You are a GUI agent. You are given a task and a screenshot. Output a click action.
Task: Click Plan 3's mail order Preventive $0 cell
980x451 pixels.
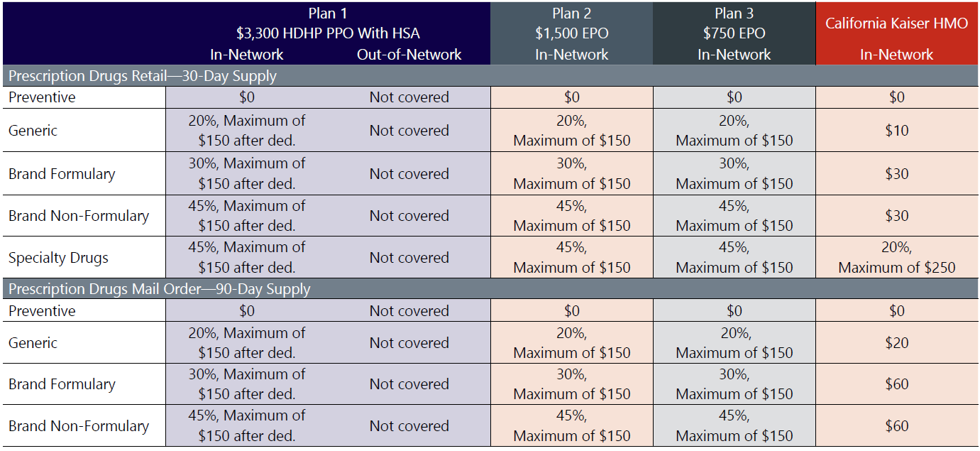(x=734, y=311)
